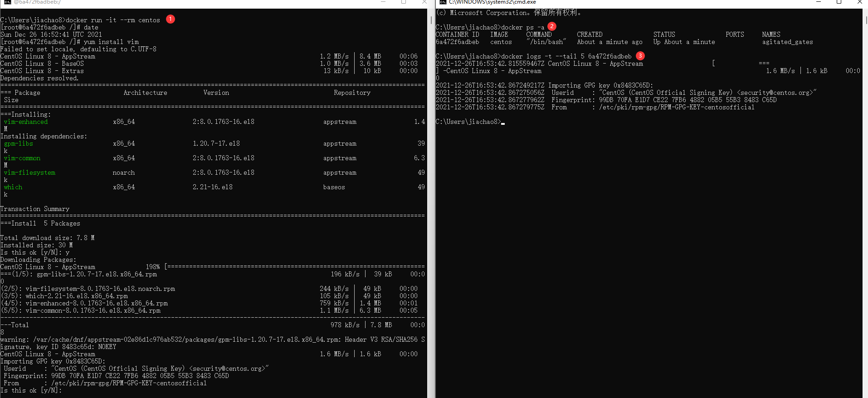This screenshot has height=398, width=868.
Task: Click the 'docker run -it --rm centos' command
Action: coord(113,20)
